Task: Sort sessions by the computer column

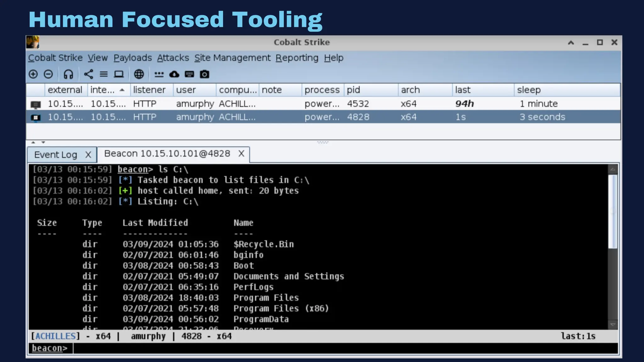Action: (x=238, y=90)
